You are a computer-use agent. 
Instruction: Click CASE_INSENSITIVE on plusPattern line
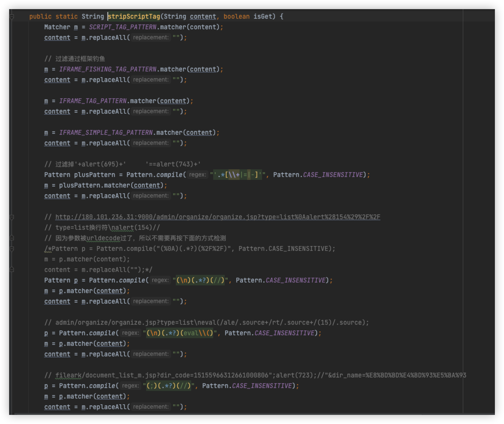click(332, 175)
